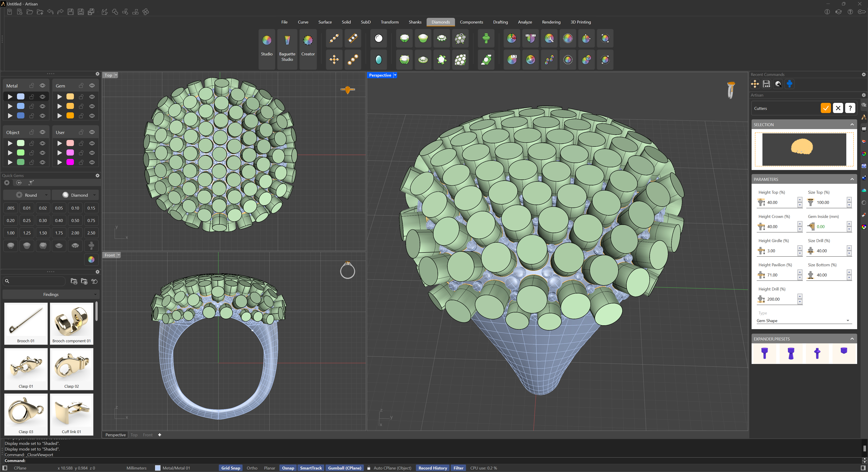Image resolution: width=868 pixels, height=472 pixels.
Task: Click the redo arrow in top toolbar
Action: pos(60,12)
